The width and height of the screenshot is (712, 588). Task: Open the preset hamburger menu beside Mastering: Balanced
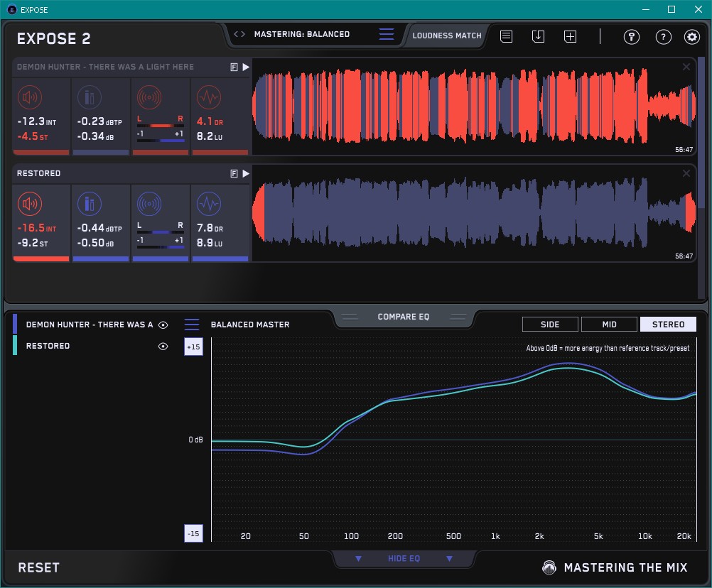tap(387, 34)
